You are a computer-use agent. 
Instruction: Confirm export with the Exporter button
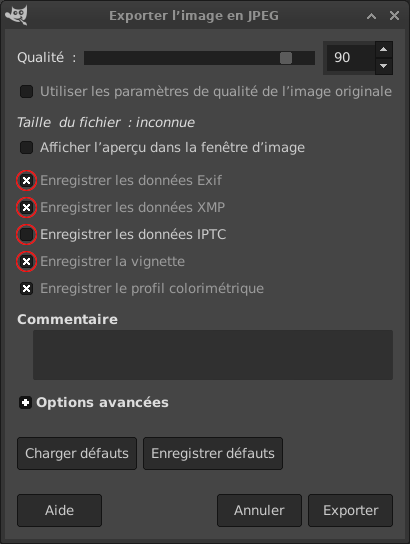point(350,511)
